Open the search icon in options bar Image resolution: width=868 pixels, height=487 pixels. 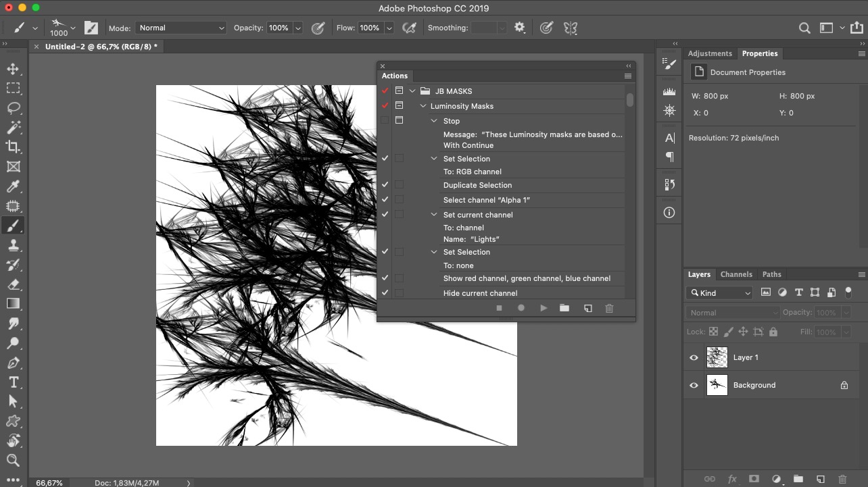tap(804, 28)
